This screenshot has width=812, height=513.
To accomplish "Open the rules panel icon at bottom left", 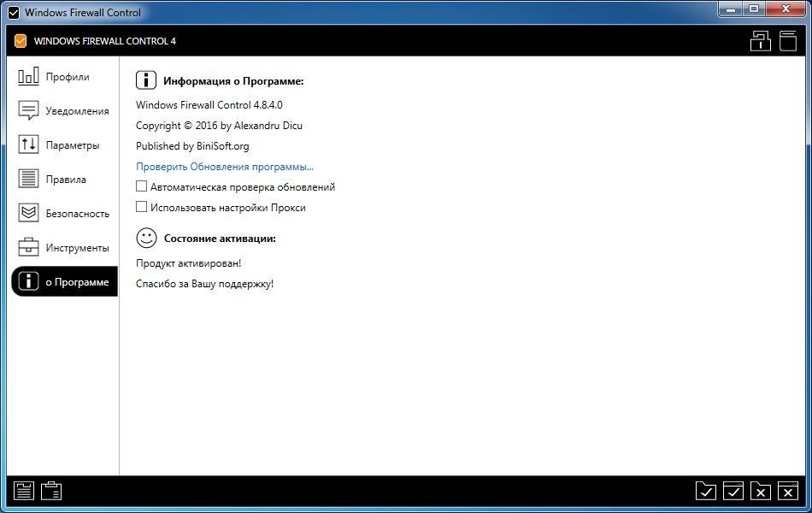I will click(24, 491).
